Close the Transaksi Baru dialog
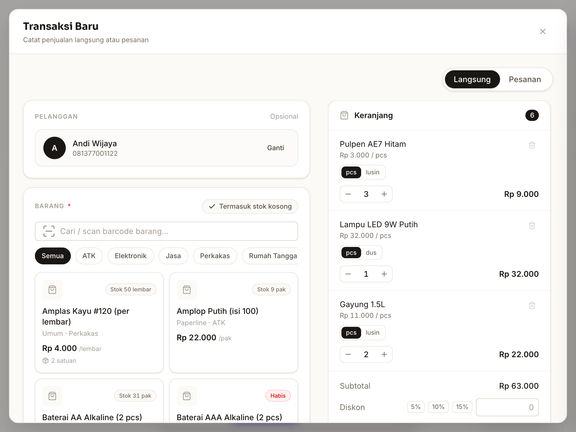Screen dimensions: 576x432 [543, 32]
